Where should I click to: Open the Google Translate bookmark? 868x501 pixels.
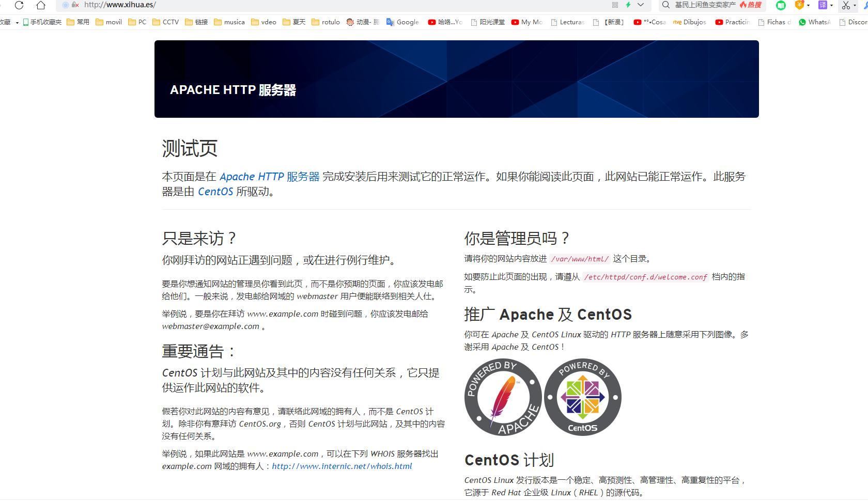[402, 22]
